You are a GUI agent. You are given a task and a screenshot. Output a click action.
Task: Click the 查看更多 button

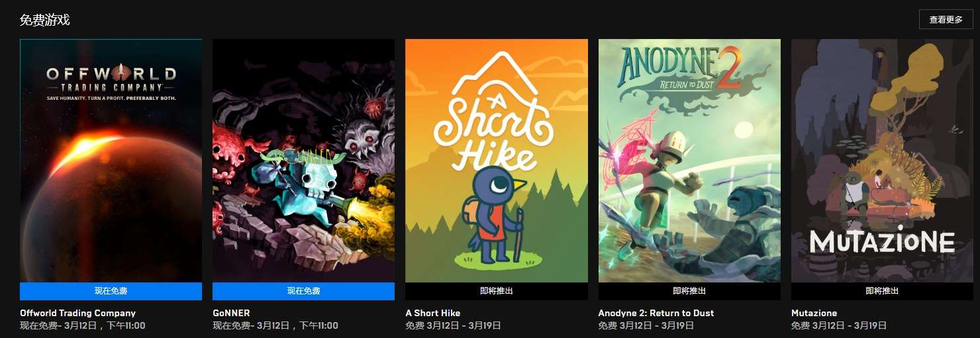(x=946, y=20)
